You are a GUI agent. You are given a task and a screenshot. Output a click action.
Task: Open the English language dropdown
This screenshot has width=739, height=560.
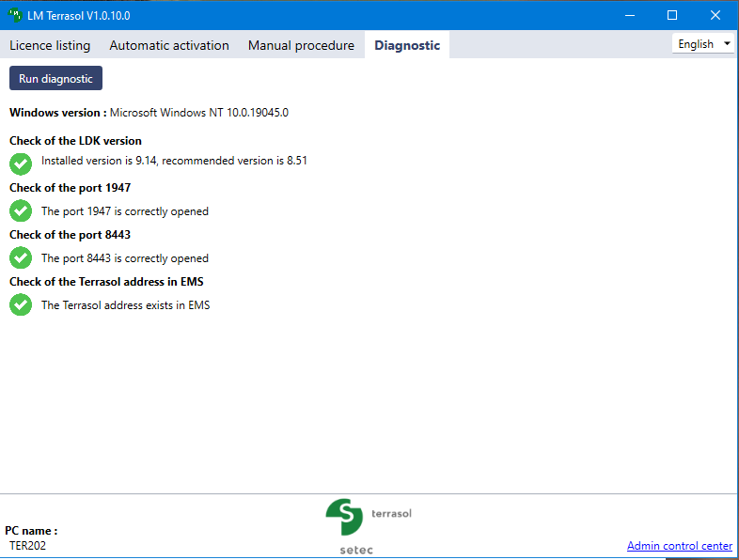tap(703, 44)
